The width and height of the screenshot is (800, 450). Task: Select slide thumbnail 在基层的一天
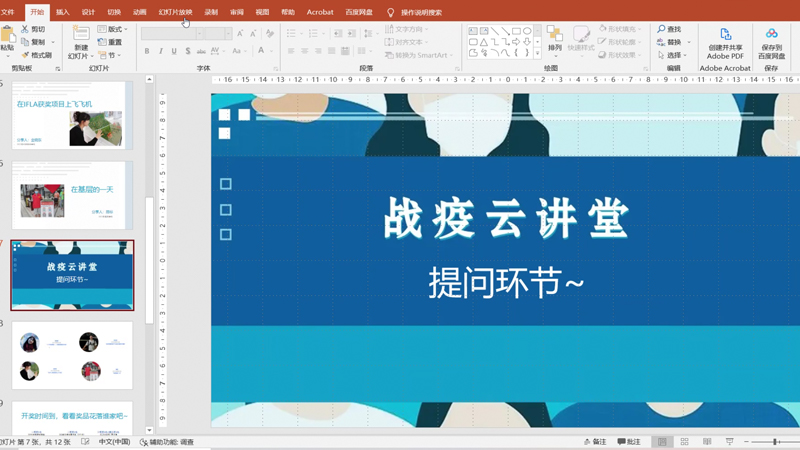click(72, 195)
